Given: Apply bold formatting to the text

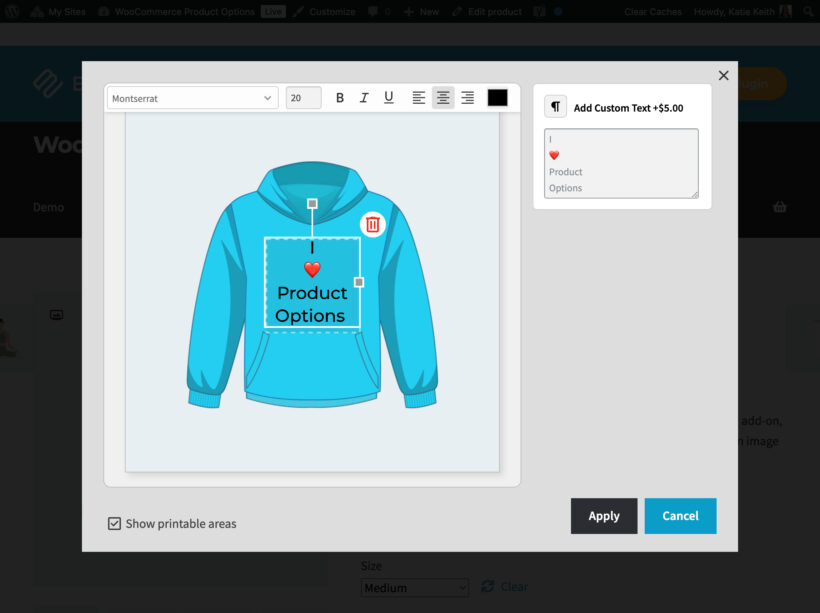Looking at the screenshot, I should (340, 97).
